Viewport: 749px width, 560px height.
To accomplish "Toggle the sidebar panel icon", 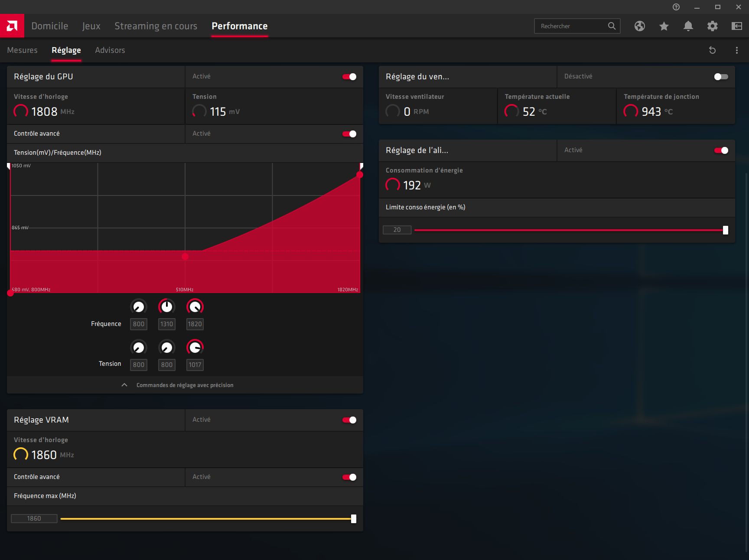I will coord(736,26).
